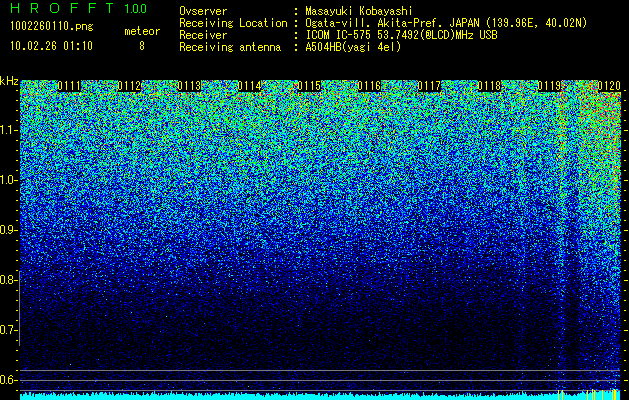The height and width of the screenshot is (400, 629).
Task: Select observer name Masayuki Kobayashi
Action: 359,11
